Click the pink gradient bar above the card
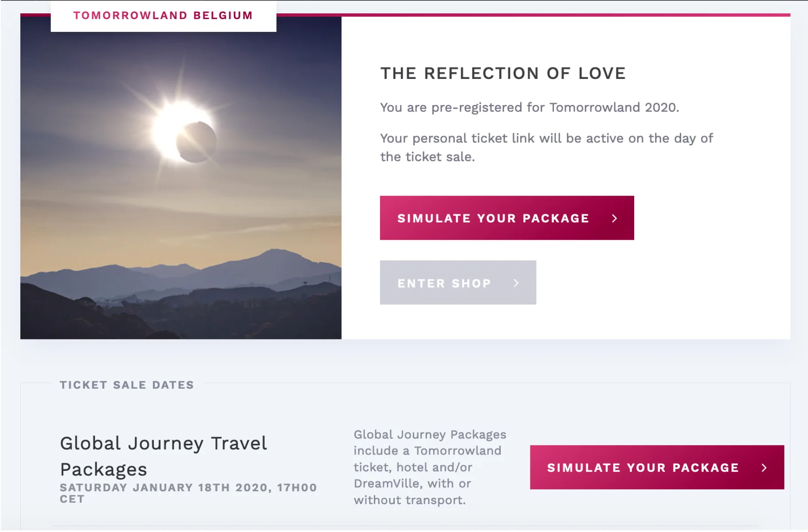The image size is (808, 532). coord(533,15)
